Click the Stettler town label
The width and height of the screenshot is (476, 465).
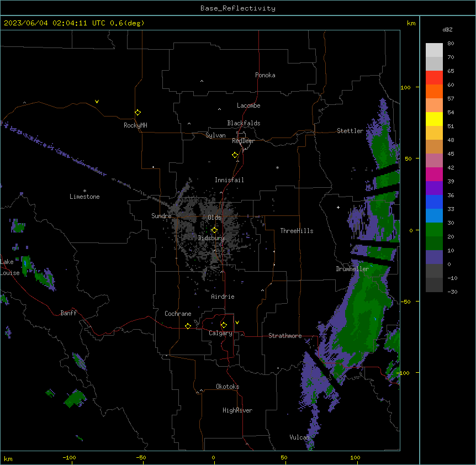point(350,131)
